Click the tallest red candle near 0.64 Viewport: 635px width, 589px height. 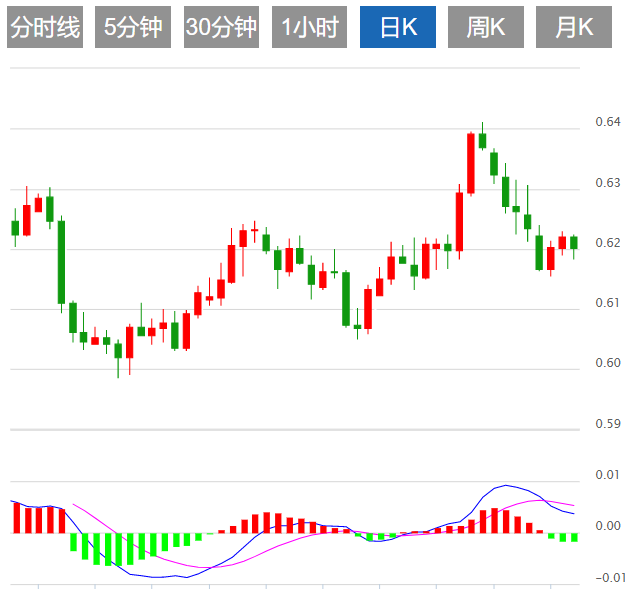471,164
